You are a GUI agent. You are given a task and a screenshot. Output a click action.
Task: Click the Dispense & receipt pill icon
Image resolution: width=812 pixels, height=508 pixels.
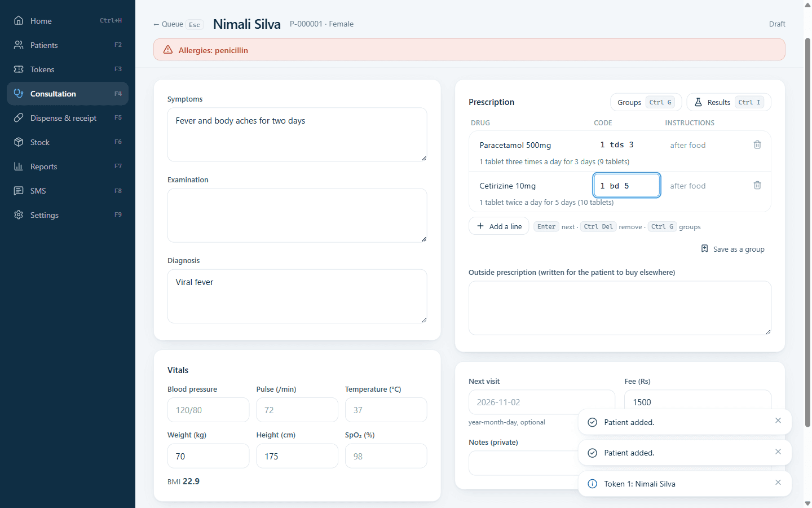pos(19,118)
